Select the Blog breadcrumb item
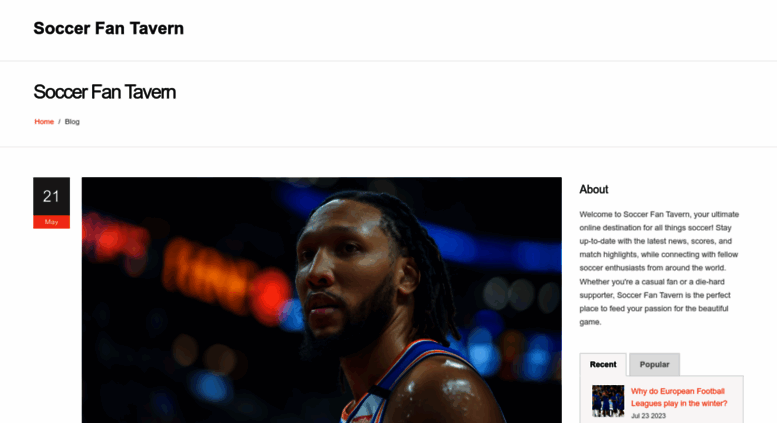 (x=72, y=121)
